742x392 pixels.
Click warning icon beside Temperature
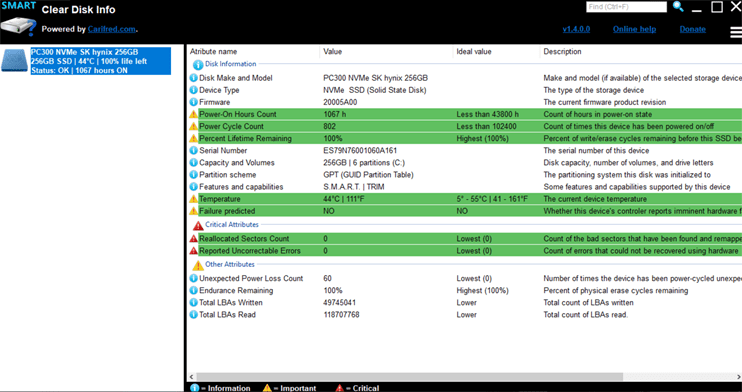coord(194,199)
